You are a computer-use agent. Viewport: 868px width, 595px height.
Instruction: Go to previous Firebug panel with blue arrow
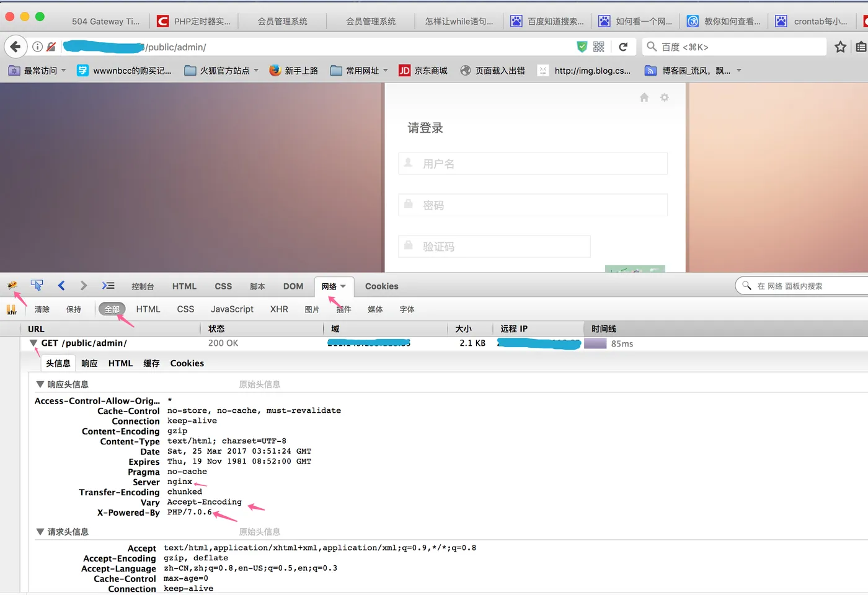point(61,285)
